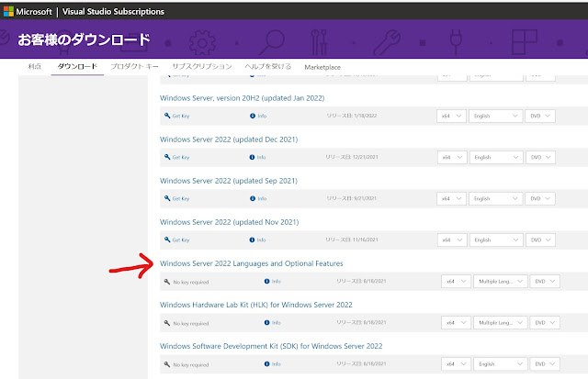Open Multiple Languages dropdown for Hardware Lab Kit
The height and width of the screenshot is (379, 588).
click(501, 322)
